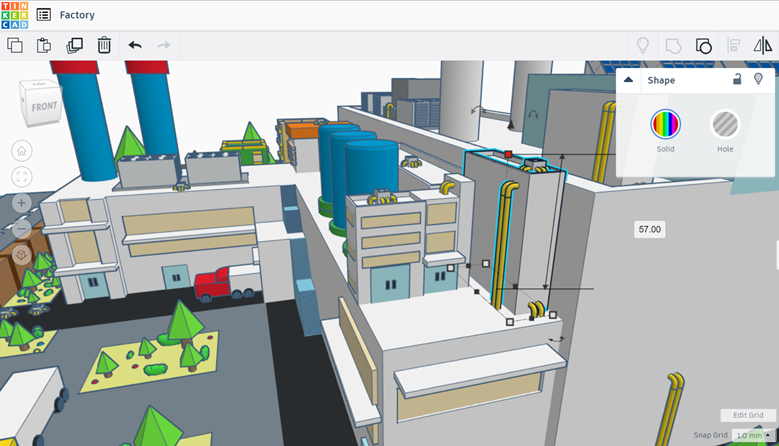779x446 pixels.
Task: Click the bottom white corner resize handle
Action: (510, 322)
